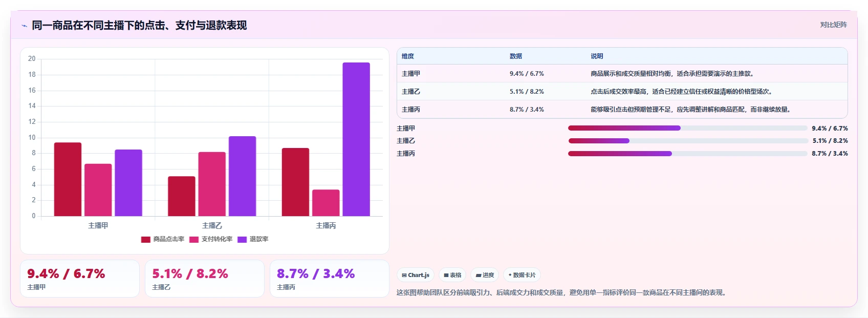Click the footer note starting with 这张图帮助团队区分
This screenshot has height=318, width=868.
point(562,293)
